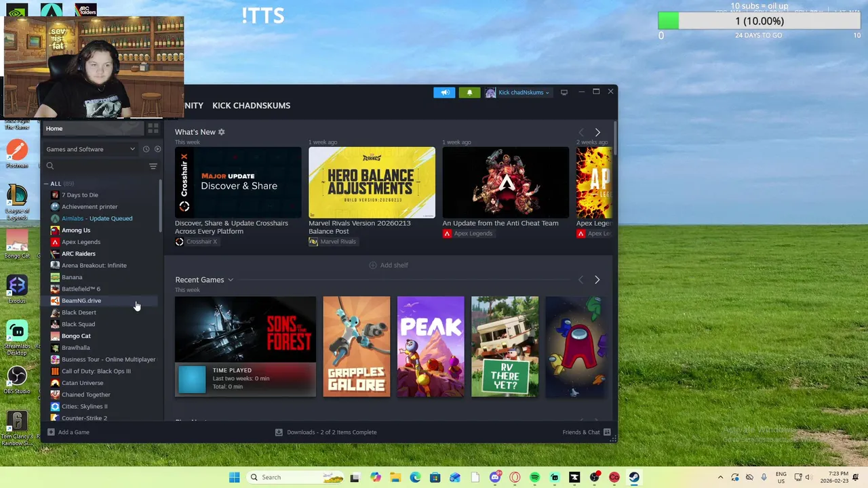This screenshot has height=488, width=868.
Task: Click the Crosshair X source icon
Action: (180, 242)
